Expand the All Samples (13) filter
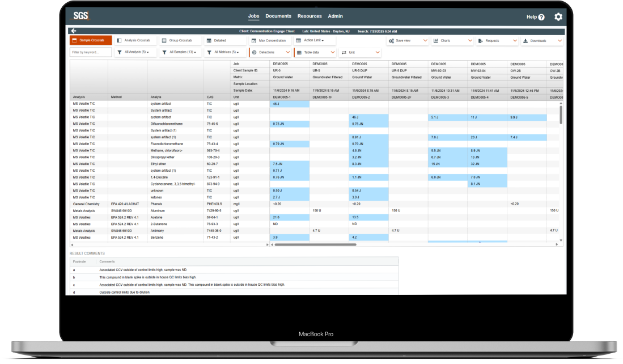Screen dimensions: 623x364 pos(179,52)
